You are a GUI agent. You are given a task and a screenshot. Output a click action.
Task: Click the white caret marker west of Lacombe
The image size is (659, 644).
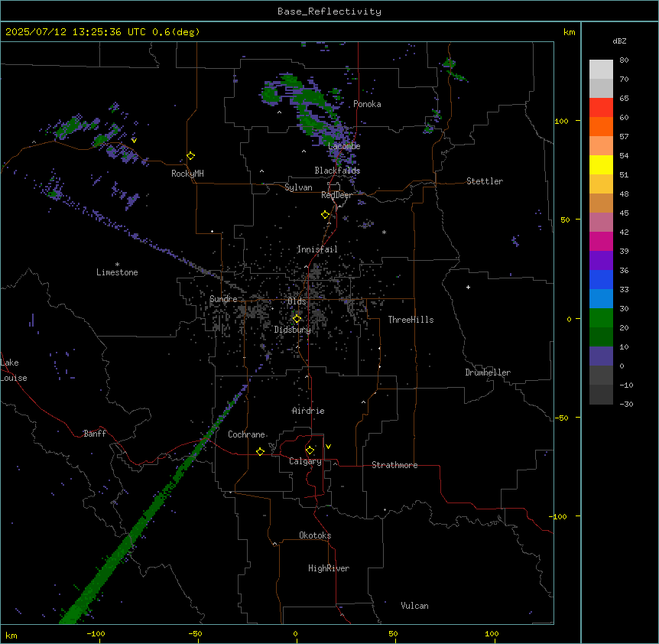pyautogui.click(x=304, y=151)
